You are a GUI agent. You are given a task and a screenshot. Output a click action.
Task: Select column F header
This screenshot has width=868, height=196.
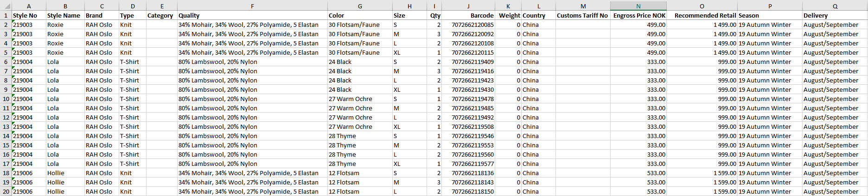click(x=252, y=6)
